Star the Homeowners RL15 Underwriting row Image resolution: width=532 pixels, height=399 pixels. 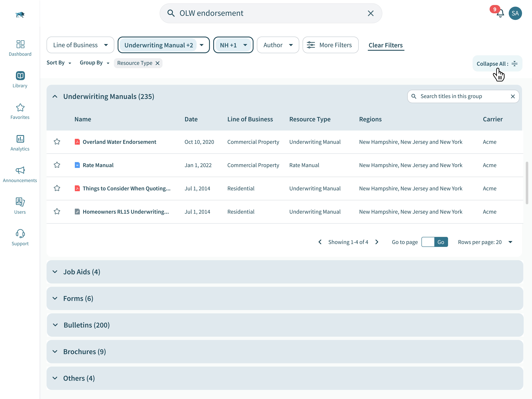pos(57,212)
